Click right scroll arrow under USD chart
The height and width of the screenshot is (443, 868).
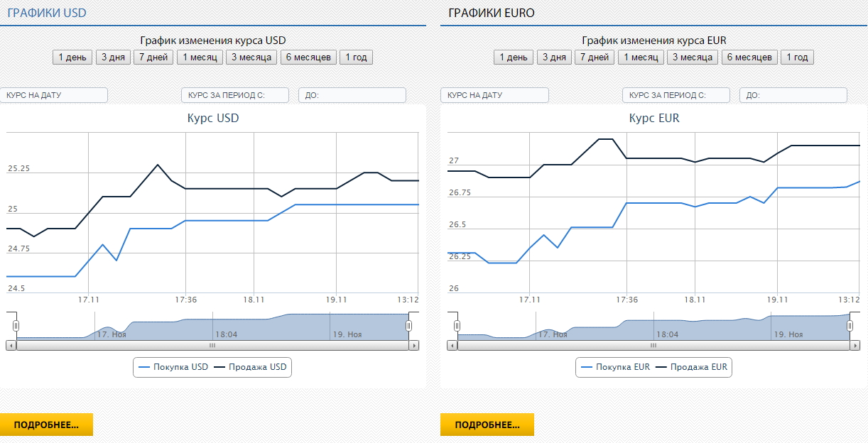point(414,345)
